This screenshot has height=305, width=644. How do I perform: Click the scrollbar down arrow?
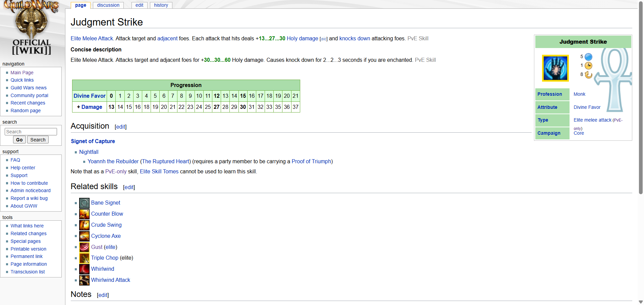[x=641, y=302]
